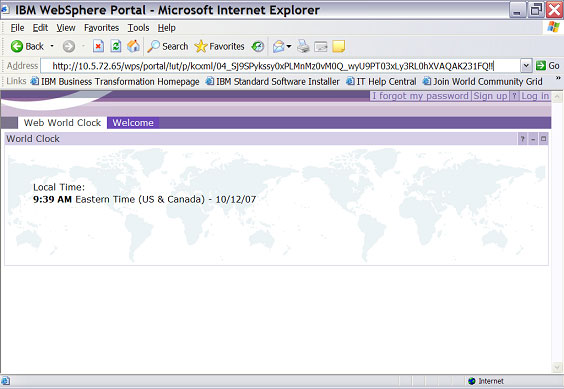
Task: Click the portal help question-mark icon
Action: pyautogui.click(x=514, y=96)
